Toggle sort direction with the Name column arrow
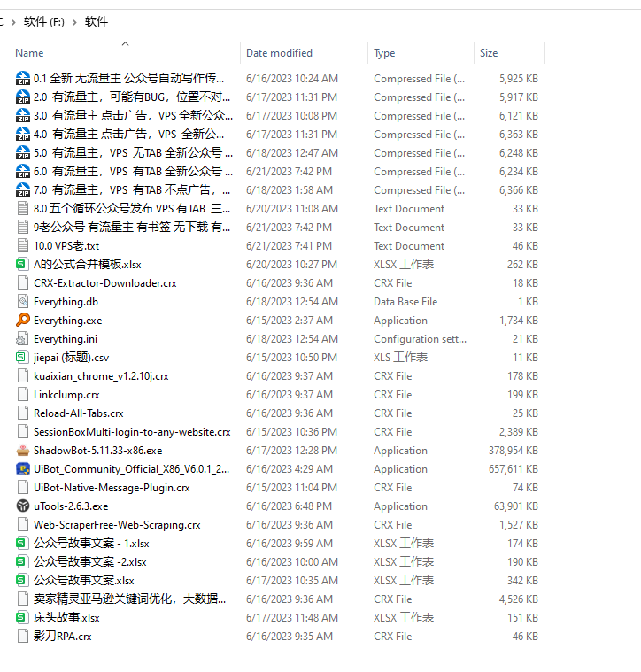641x672 pixels. [x=125, y=43]
